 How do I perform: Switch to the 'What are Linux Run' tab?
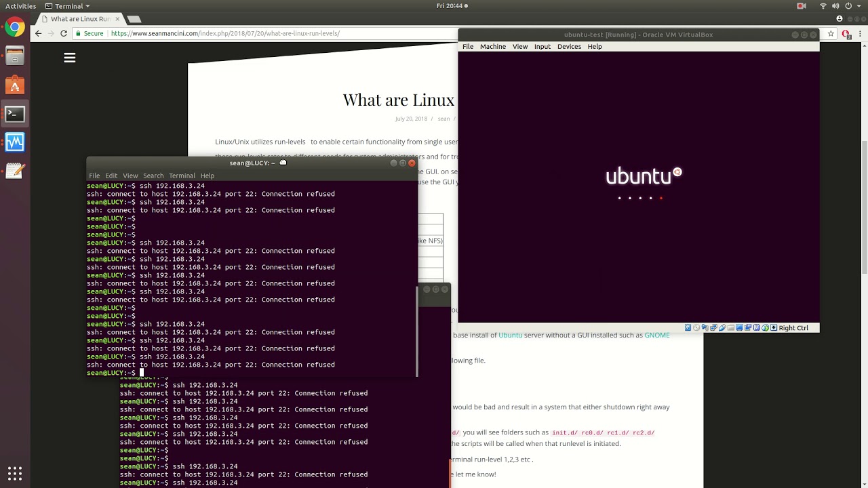click(81, 19)
